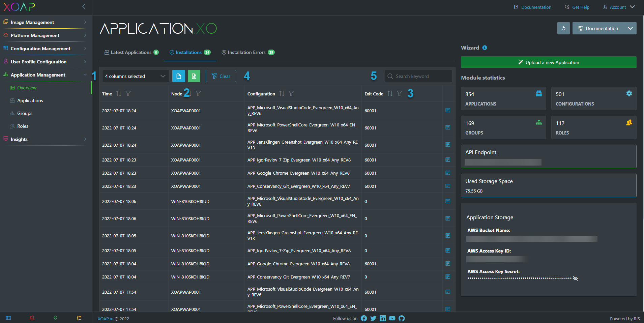Click bottom bar dashboard table icon

[8, 318]
